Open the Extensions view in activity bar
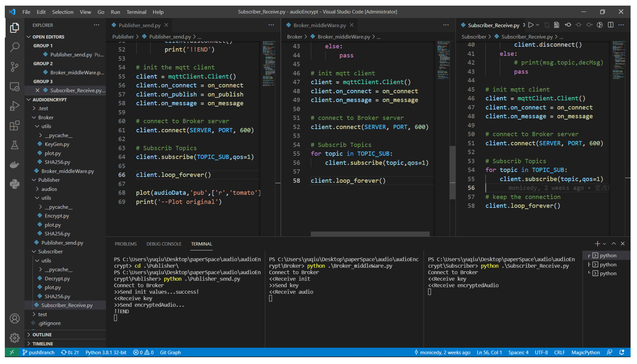Screen dimensions: 637x364 point(14,125)
